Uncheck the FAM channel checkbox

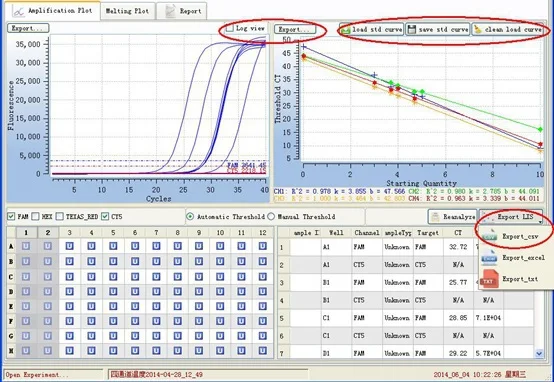tap(11, 216)
